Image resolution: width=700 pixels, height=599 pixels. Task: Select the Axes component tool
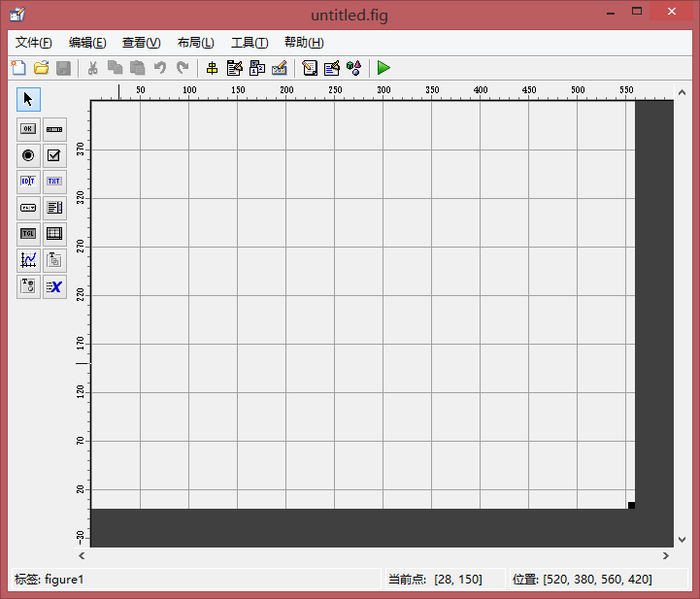(28, 259)
